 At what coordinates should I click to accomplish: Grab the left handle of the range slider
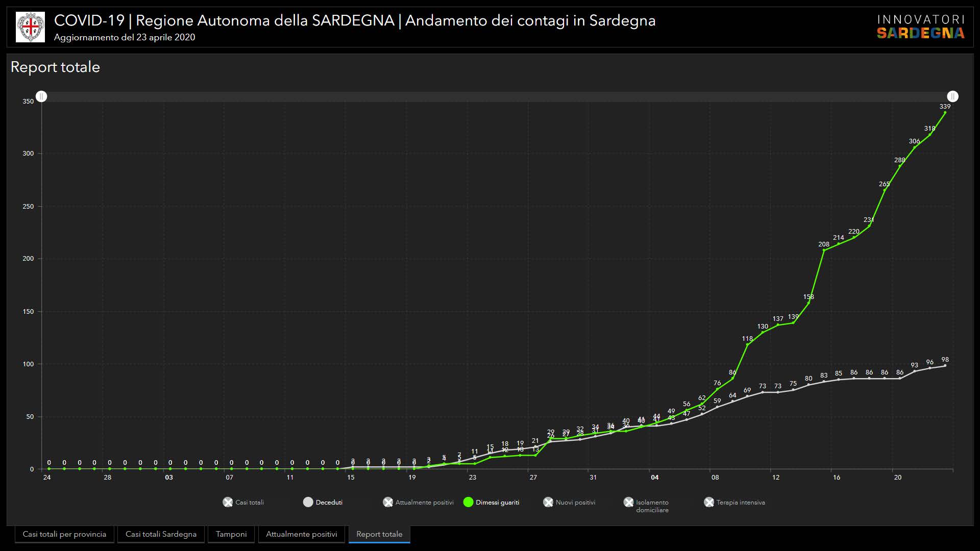41,96
